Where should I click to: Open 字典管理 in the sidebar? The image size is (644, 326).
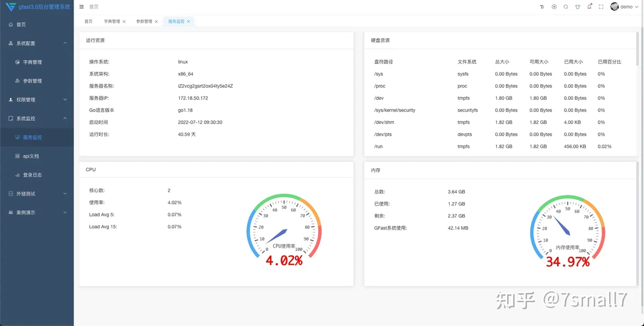tap(36, 62)
